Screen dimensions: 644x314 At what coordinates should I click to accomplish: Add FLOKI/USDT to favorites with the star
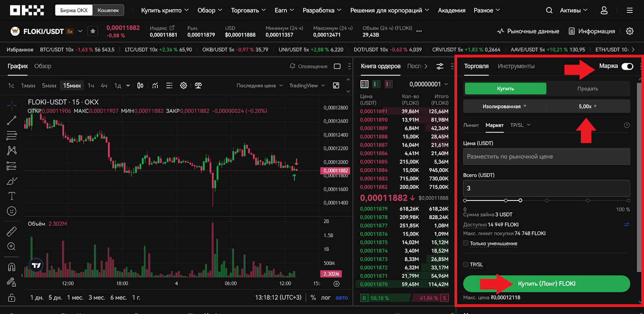[93, 31]
